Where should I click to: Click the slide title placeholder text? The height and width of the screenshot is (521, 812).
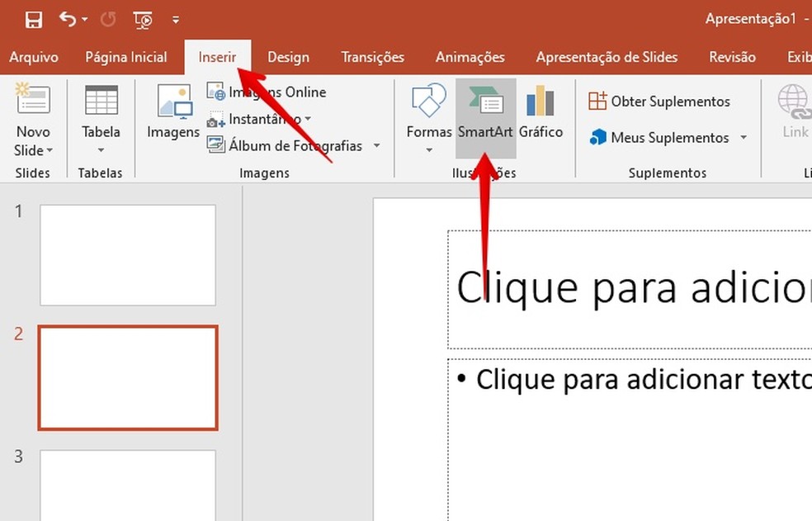click(634, 288)
